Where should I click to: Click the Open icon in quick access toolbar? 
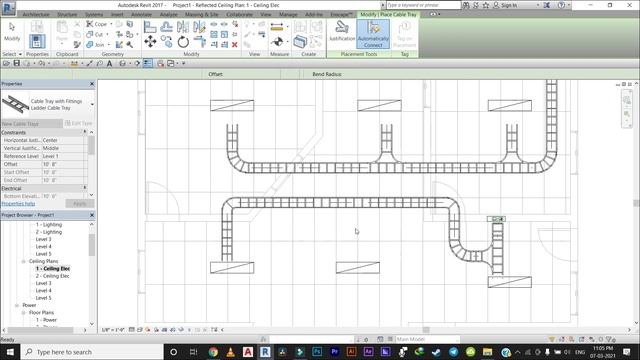tap(6, 63)
